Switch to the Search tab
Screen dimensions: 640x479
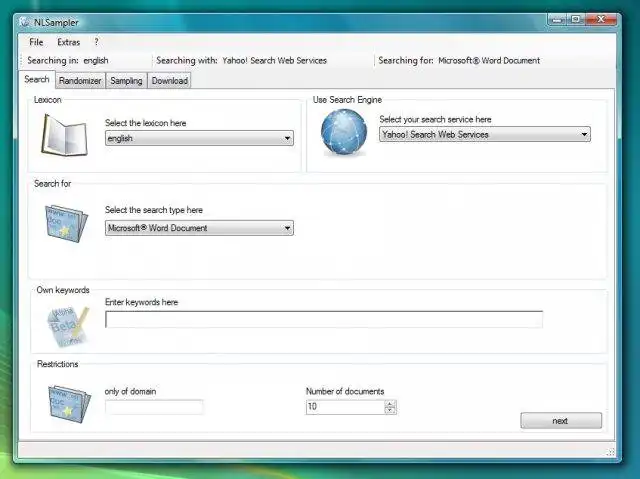[x=37, y=79]
